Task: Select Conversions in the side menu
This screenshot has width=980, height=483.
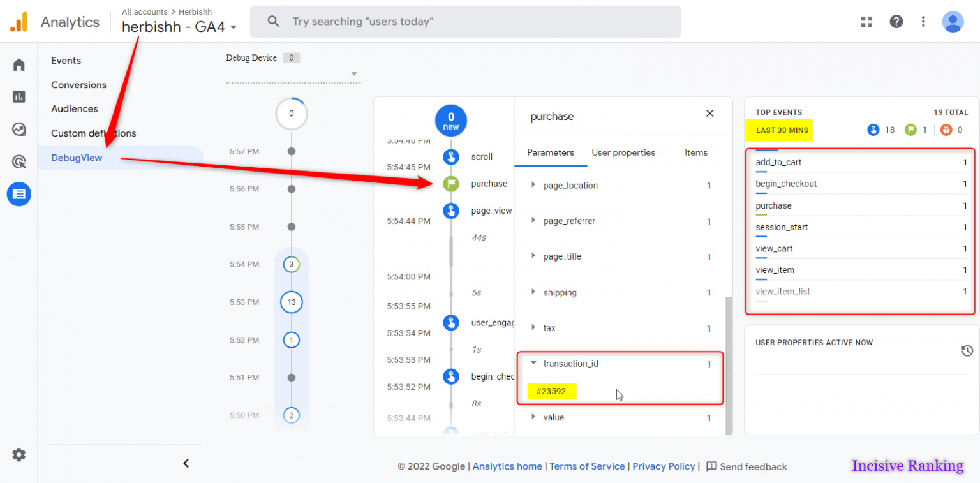Action: pyautogui.click(x=78, y=85)
